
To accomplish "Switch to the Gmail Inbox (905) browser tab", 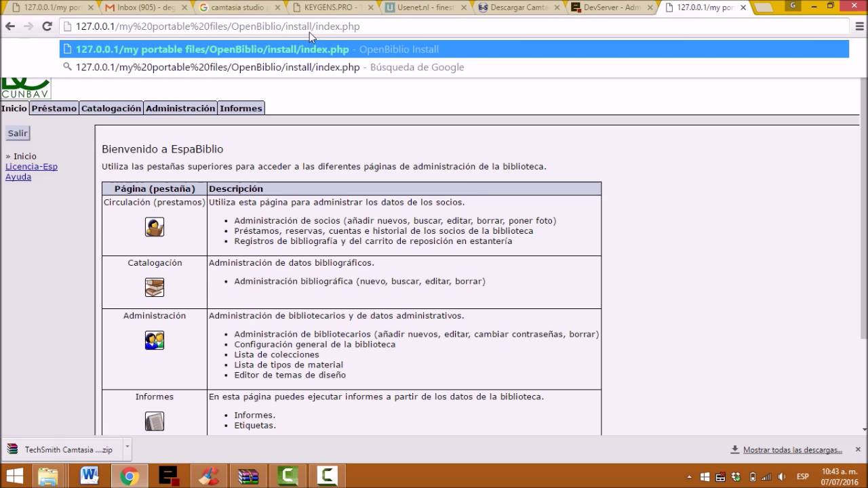I will (x=146, y=7).
